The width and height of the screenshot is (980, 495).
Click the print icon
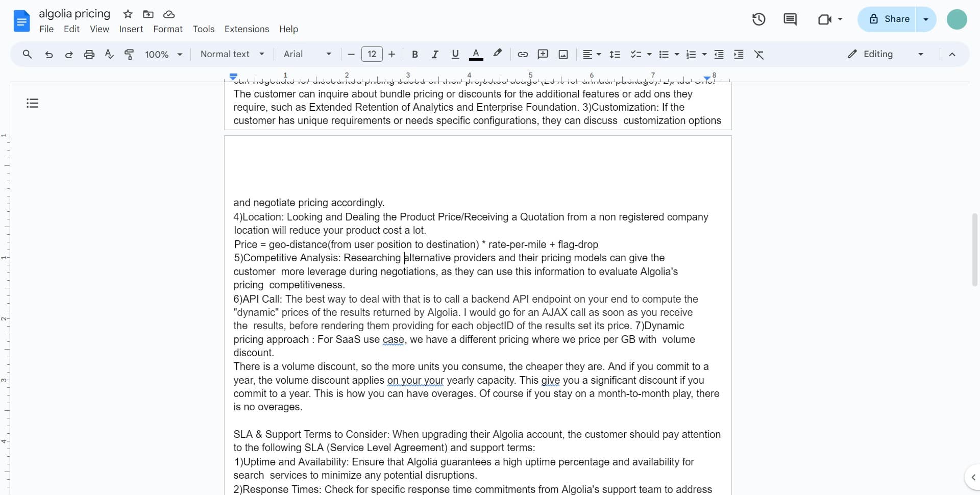(89, 55)
